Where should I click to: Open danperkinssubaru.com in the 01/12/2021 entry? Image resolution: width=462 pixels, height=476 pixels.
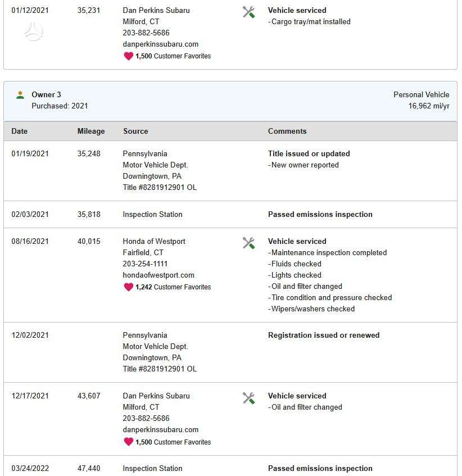coord(161,44)
